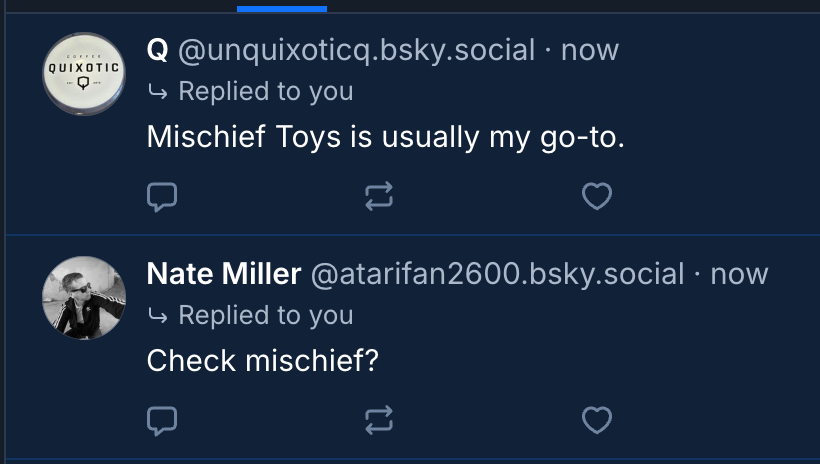This screenshot has width=820, height=464.
Task: Open Q's Quixotic coffee avatar
Action: [84, 74]
